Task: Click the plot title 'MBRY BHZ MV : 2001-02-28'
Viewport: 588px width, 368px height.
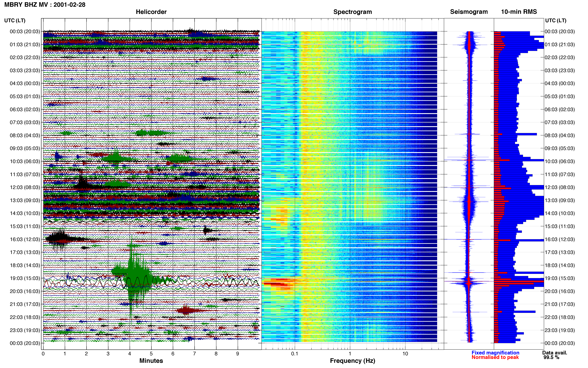Action: [x=45, y=5]
